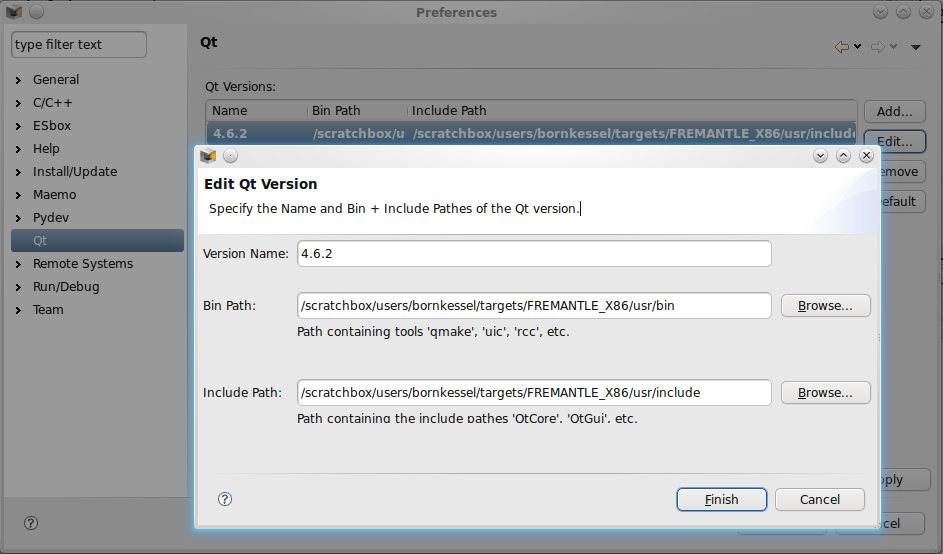Click the help icon in Edit Qt Version dialog
The image size is (943, 554).
coord(224,499)
